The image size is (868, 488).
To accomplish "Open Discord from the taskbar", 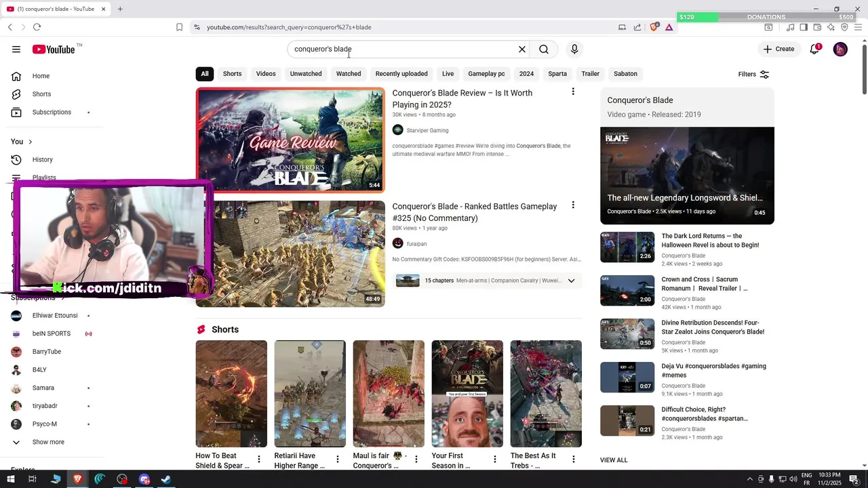I will tap(144, 479).
